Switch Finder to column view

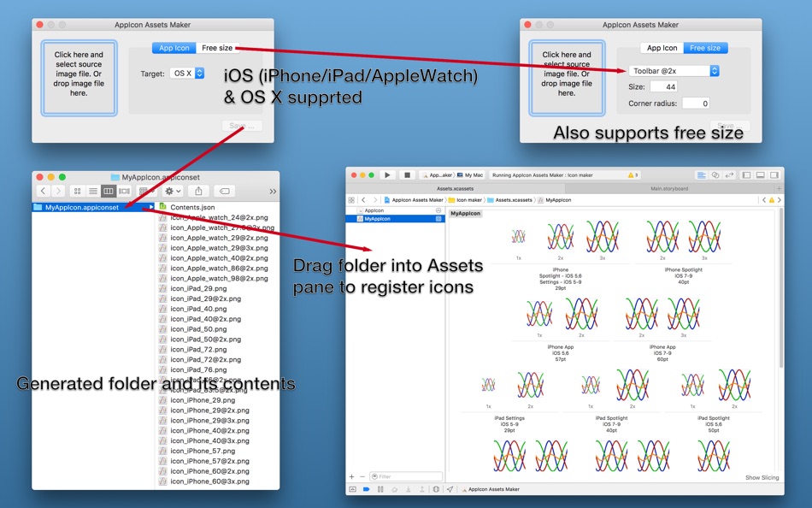click(x=109, y=192)
